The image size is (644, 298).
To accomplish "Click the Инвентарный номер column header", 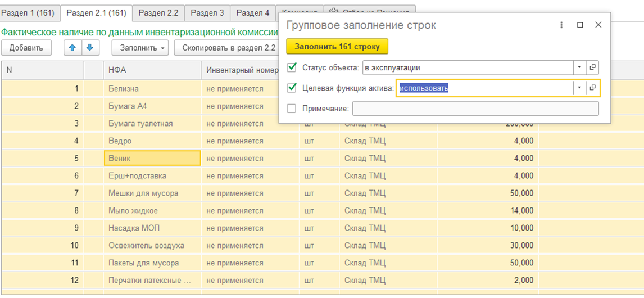I will (x=241, y=70).
